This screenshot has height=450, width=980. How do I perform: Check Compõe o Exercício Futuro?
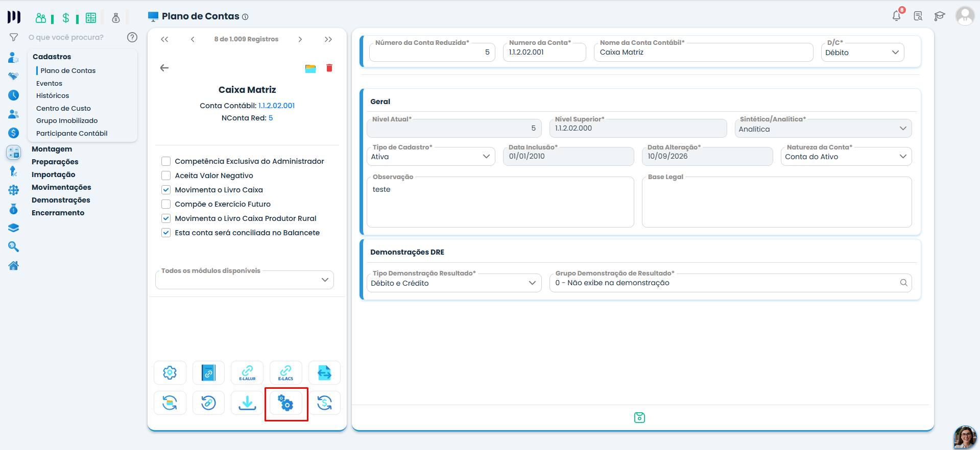coord(166,204)
